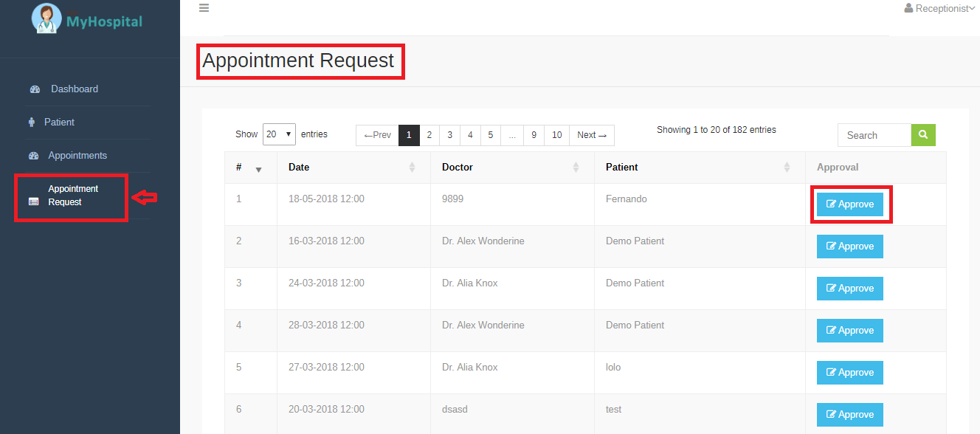Screen dimensions: 980x434
Task: Go to pagination page 3
Action: [449, 135]
